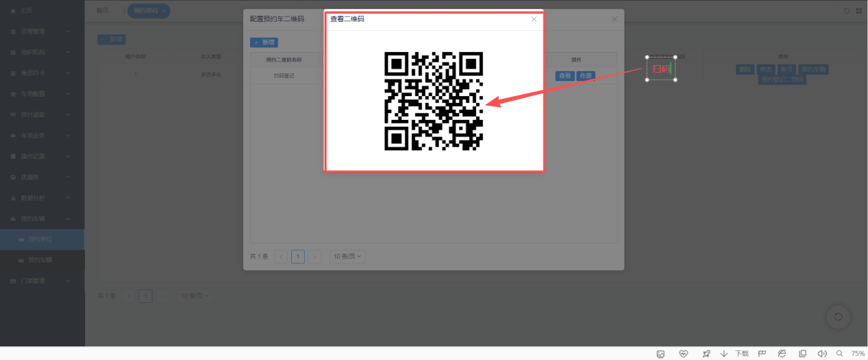This screenshot has width=868, height=360.
Task: Click the 多进多出 cell in background table
Action: click(211, 73)
